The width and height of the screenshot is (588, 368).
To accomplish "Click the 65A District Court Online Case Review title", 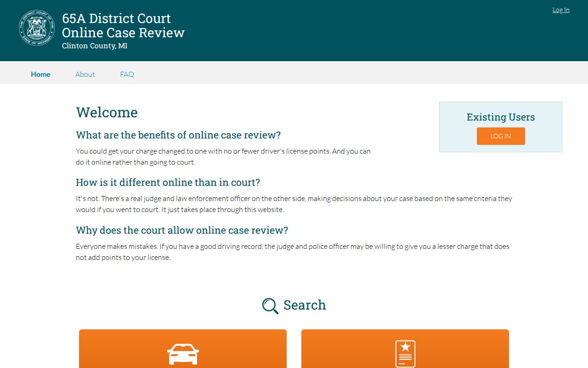I will [x=123, y=25].
